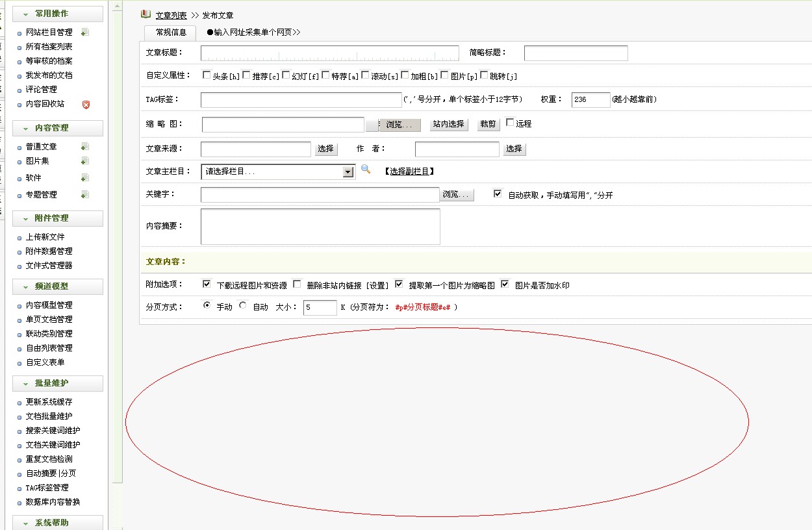Open 所有档案列表 in sidebar
812x530 pixels.
tap(49, 47)
